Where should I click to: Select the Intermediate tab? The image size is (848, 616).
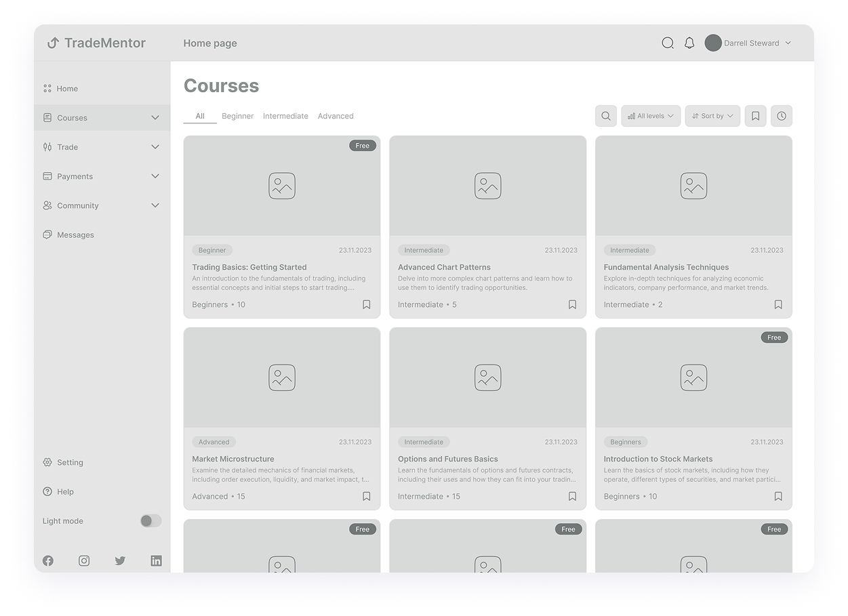click(x=285, y=116)
